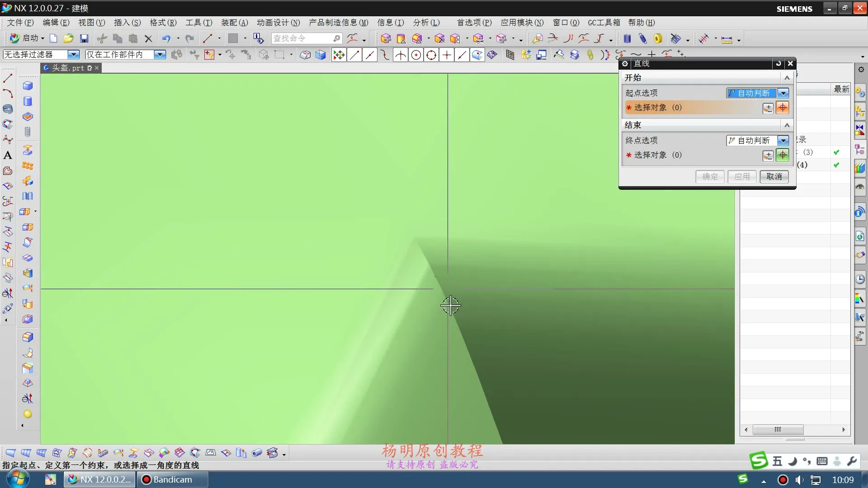The image size is (868, 488).
Task: Click the Open folder icon
Action: [68, 39]
